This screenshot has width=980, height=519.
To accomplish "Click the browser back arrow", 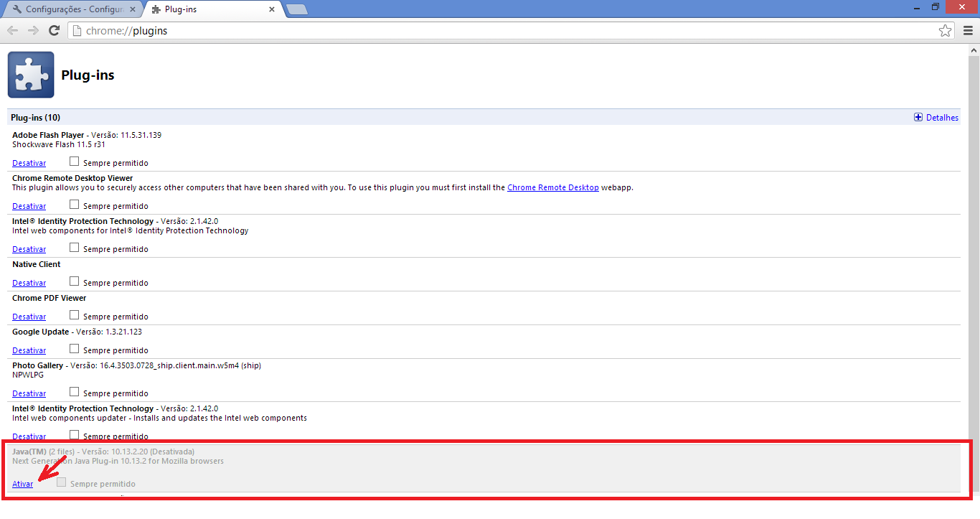I will [12, 31].
